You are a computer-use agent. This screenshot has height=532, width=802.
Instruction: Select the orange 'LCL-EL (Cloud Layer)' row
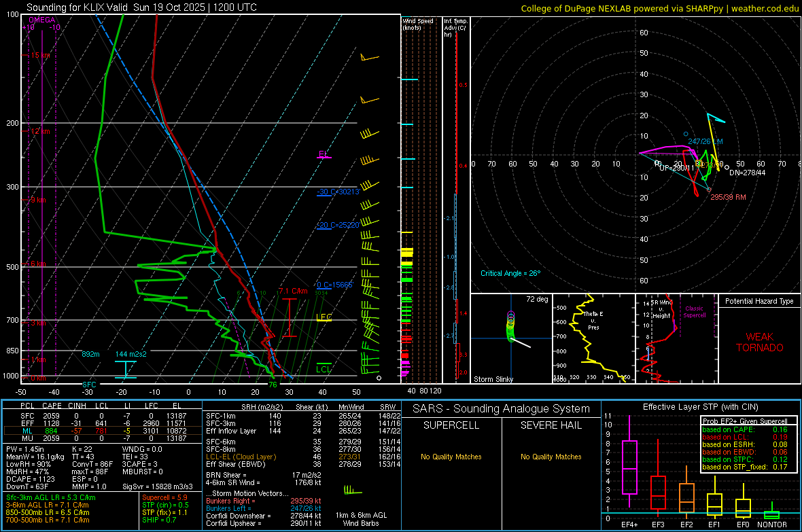303,457
